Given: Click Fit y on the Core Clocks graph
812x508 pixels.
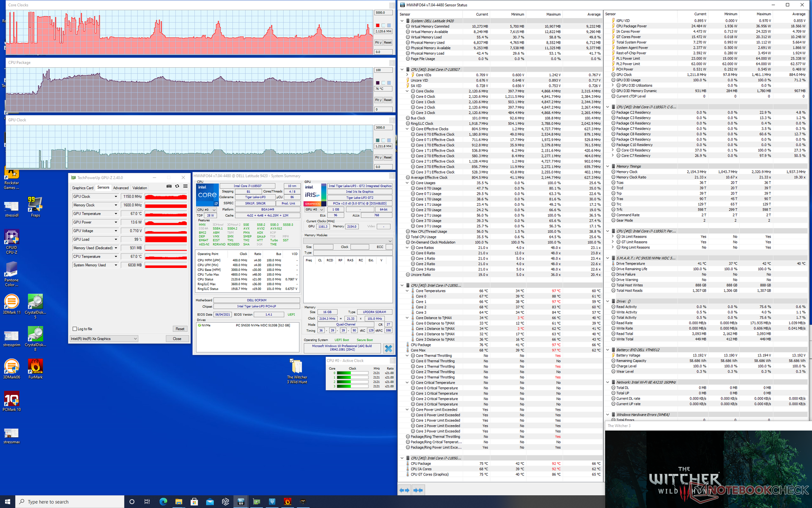Looking at the screenshot, I should coord(379,43).
